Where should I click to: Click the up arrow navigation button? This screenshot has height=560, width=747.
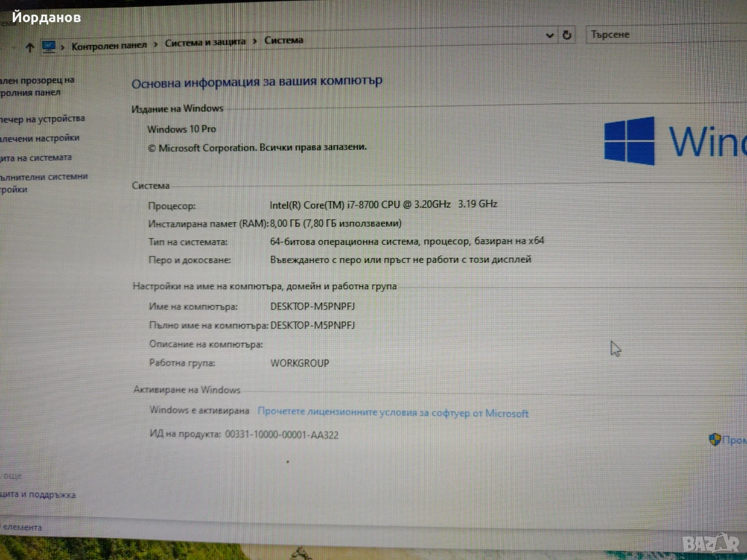click(30, 47)
